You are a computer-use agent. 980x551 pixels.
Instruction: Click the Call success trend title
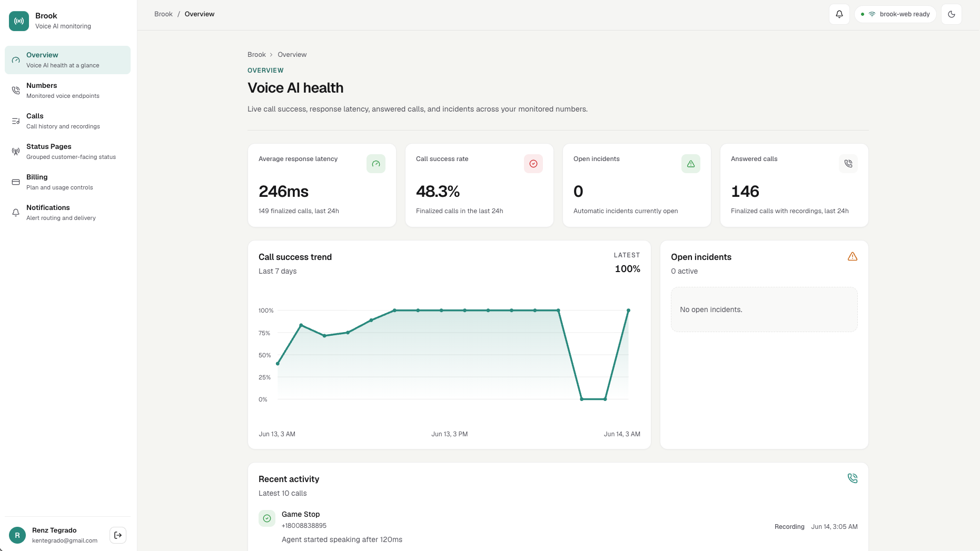[295, 257]
